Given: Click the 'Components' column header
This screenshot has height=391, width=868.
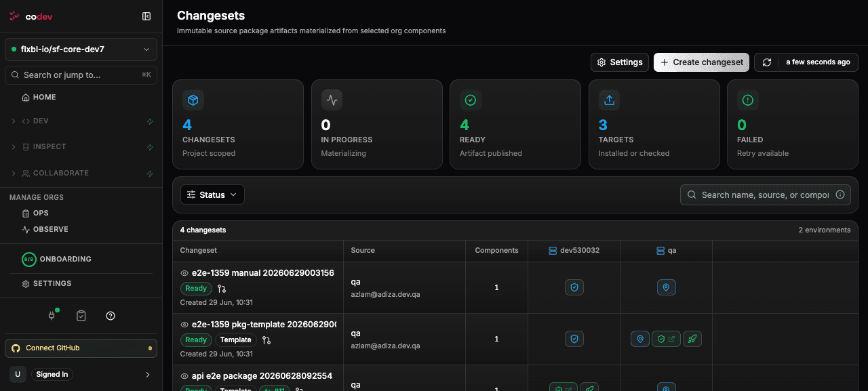Looking at the screenshot, I should 496,250.
